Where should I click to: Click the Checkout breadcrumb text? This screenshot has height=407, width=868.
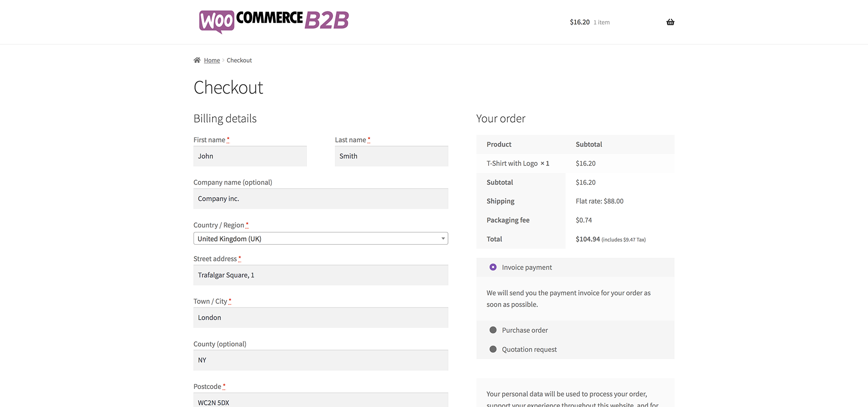click(239, 61)
